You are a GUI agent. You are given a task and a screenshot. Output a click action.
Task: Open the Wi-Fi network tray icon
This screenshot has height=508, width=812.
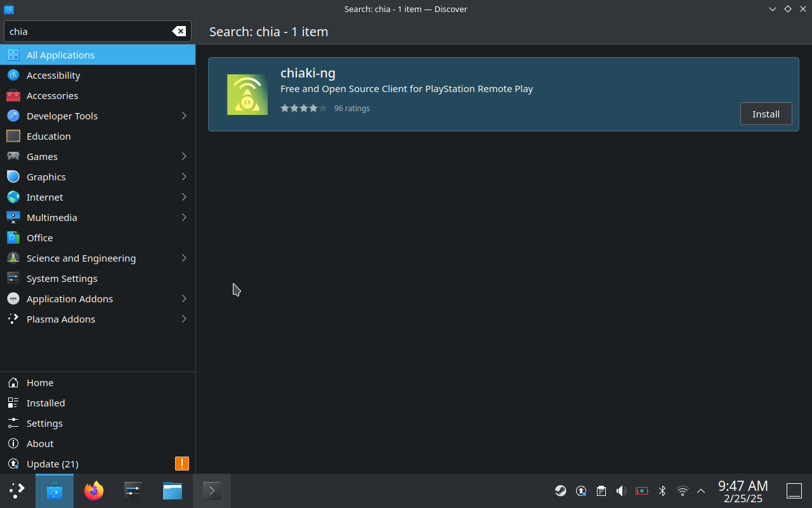682,491
